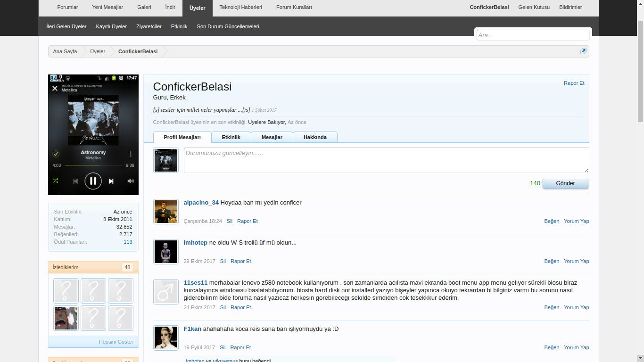Click Yorum Yap on 11ses11's message

coord(577,307)
